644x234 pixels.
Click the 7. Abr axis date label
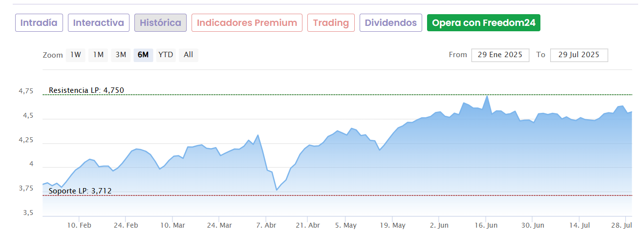pos(265,225)
